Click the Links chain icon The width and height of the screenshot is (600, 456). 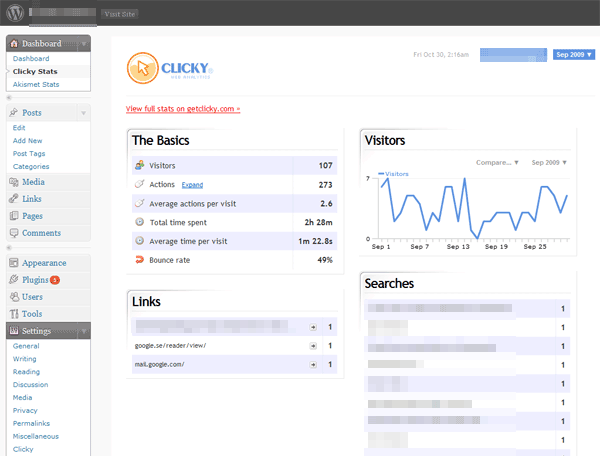point(14,199)
